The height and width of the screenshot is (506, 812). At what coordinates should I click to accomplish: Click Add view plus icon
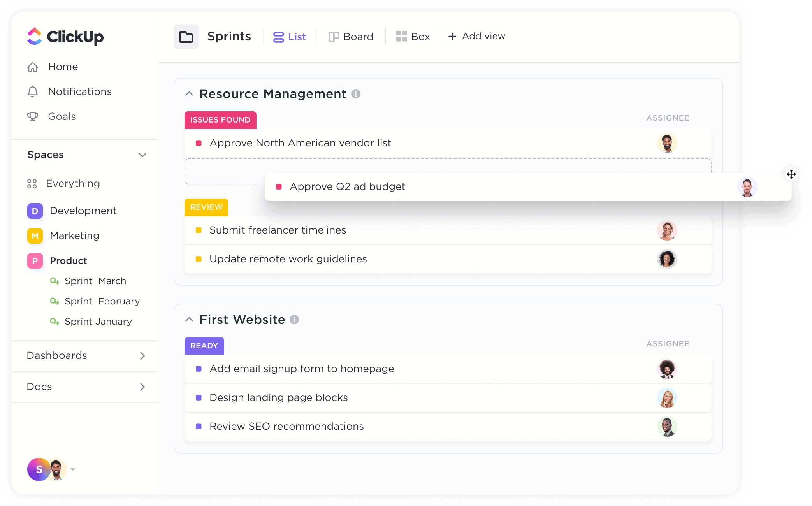click(452, 36)
